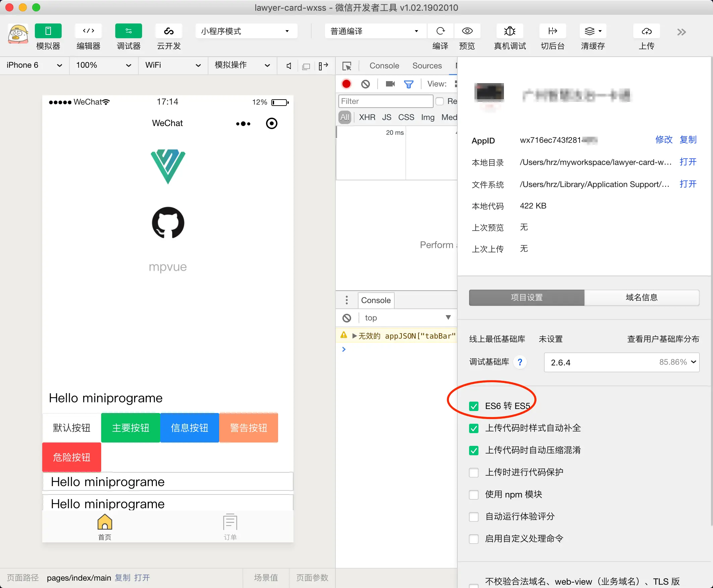This screenshot has width=713, height=588.
Task: Disable the ES6 转 ES5 option
Action: pyautogui.click(x=473, y=406)
